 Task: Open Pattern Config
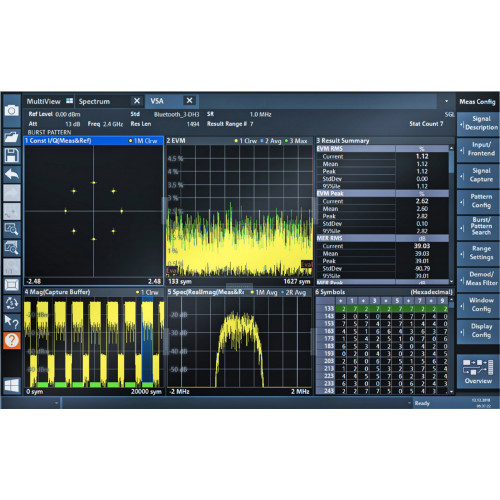pos(478,201)
